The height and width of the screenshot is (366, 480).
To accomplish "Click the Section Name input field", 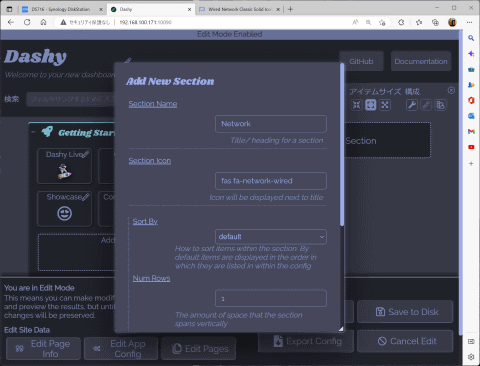I will click(x=271, y=124).
